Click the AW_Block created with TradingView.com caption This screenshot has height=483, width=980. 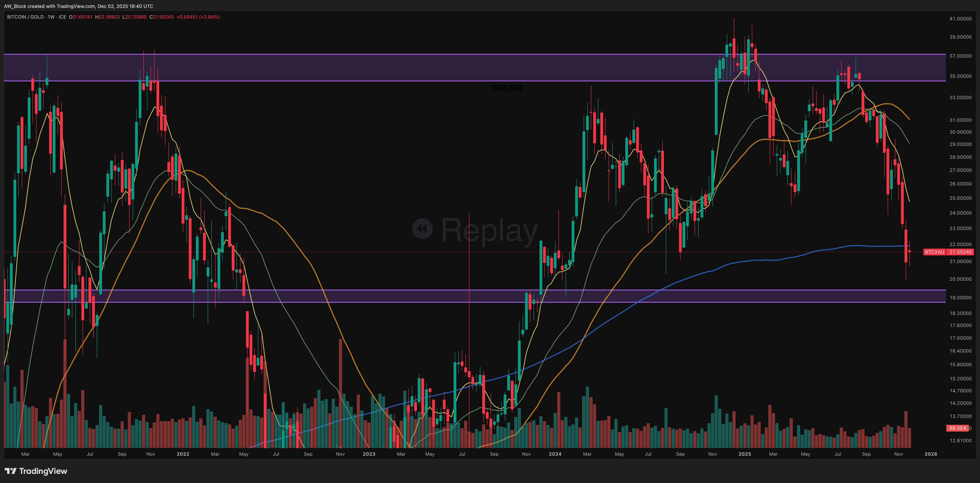tap(78, 6)
